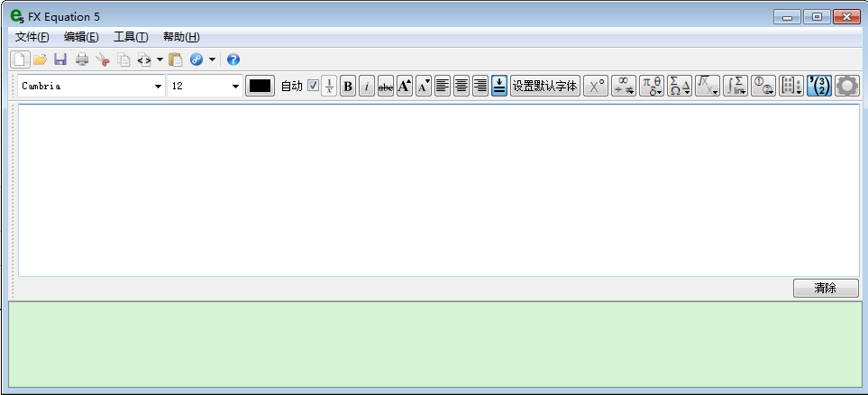
Task: Click the blue chain link icon
Action: pos(196,60)
